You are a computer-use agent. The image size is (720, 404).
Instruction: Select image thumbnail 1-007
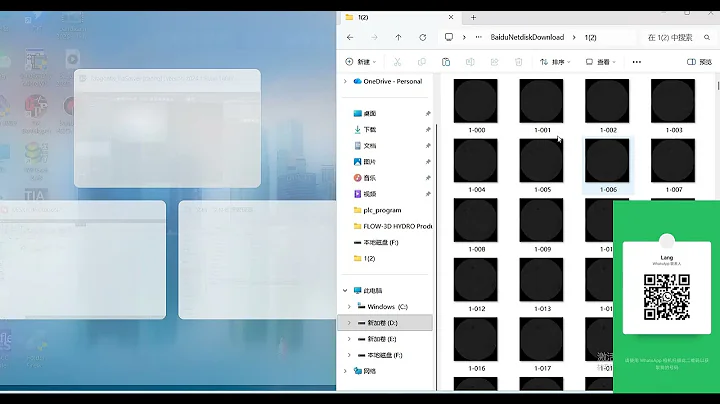coord(673,161)
